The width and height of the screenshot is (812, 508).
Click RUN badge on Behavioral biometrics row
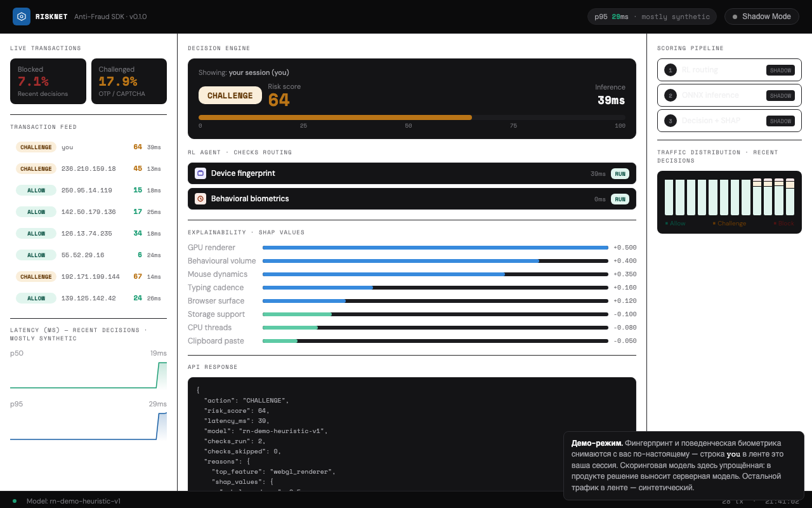(620, 199)
